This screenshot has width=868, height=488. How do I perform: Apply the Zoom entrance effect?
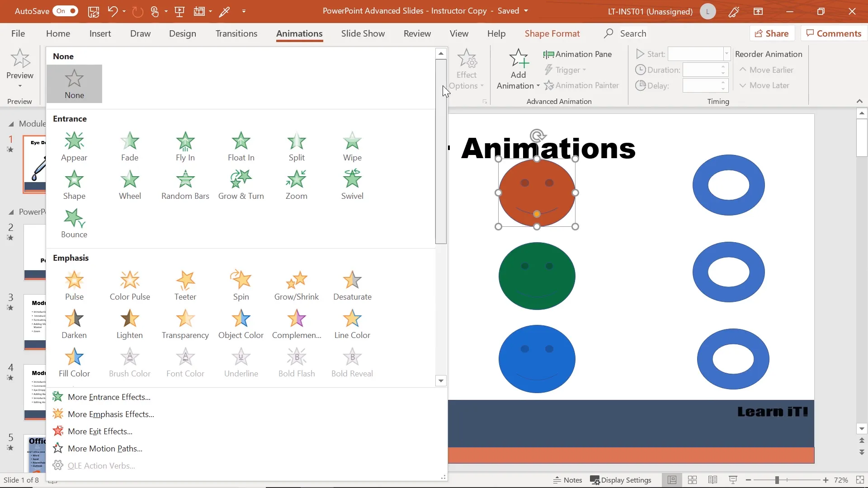pyautogui.click(x=297, y=185)
